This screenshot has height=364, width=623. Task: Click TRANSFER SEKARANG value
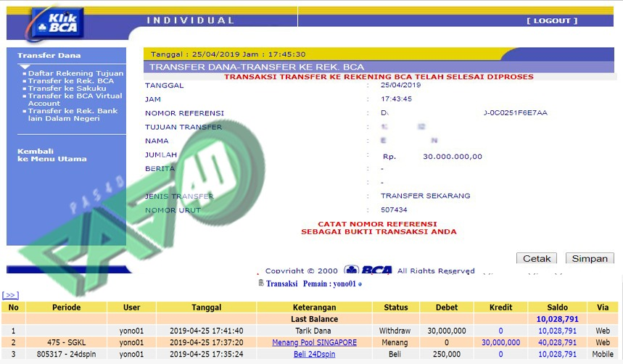coord(426,196)
